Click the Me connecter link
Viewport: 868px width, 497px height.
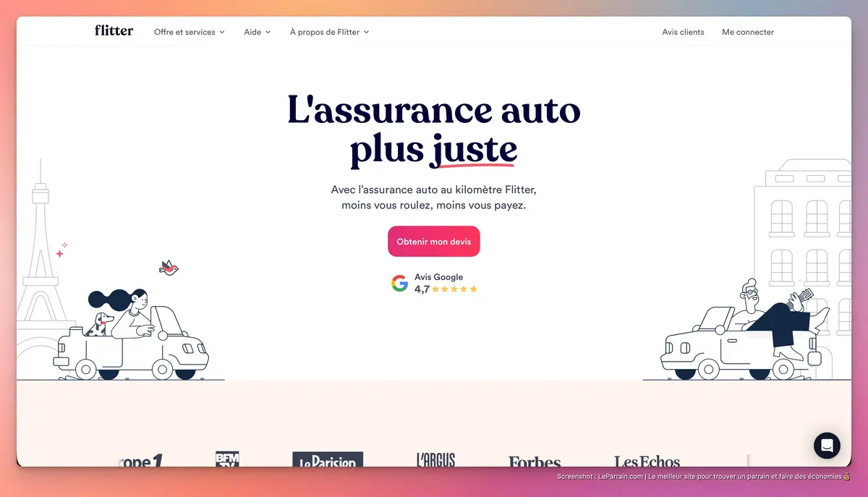tap(748, 32)
